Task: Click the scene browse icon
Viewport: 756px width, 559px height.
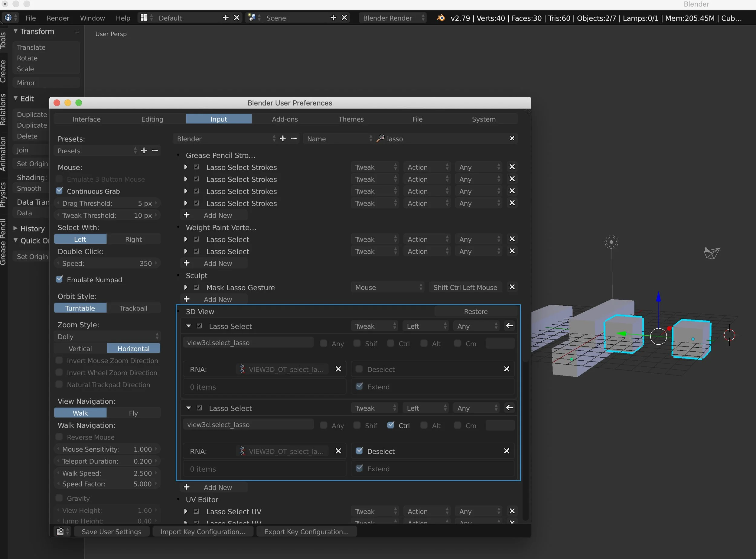Action: [x=252, y=18]
